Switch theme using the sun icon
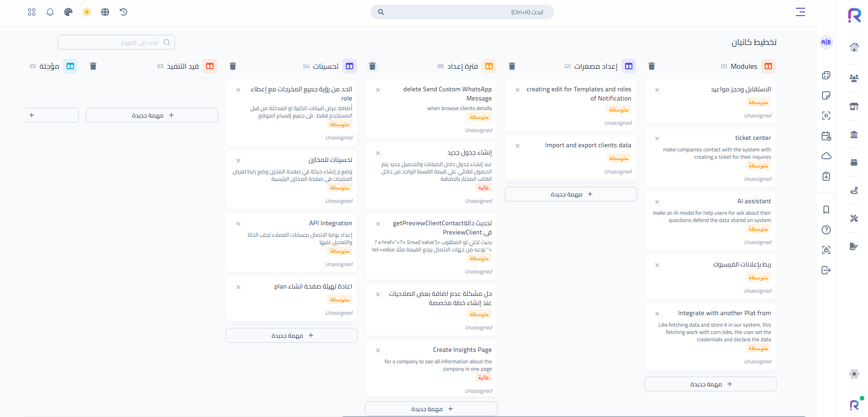The width and height of the screenshot is (868, 417). 86,12
